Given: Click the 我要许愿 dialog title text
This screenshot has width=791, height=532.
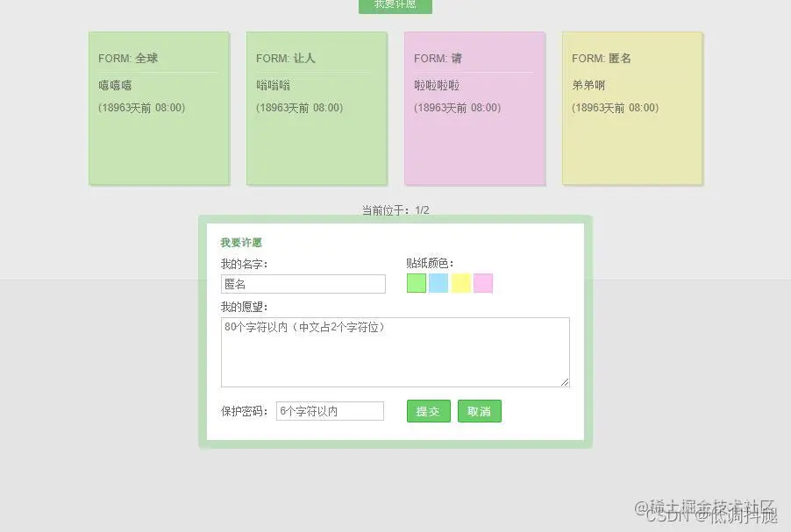Looking at the screenshot, I should click(240, 242).
